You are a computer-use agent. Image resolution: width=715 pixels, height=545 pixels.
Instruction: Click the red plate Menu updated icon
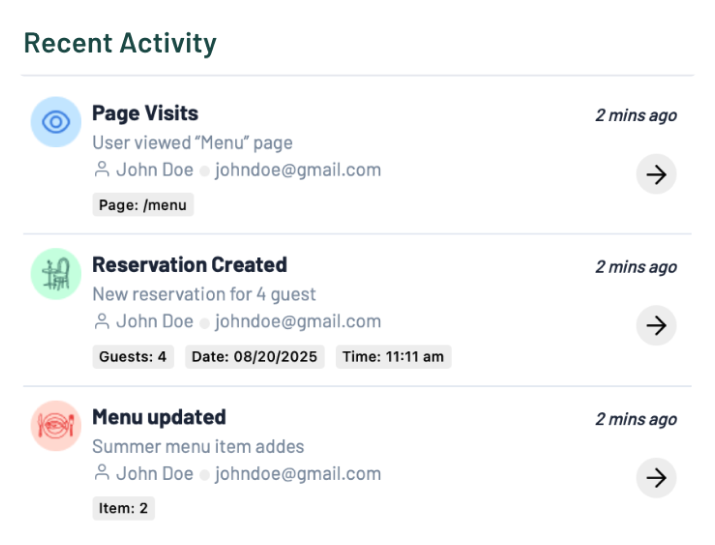point(56,426)
